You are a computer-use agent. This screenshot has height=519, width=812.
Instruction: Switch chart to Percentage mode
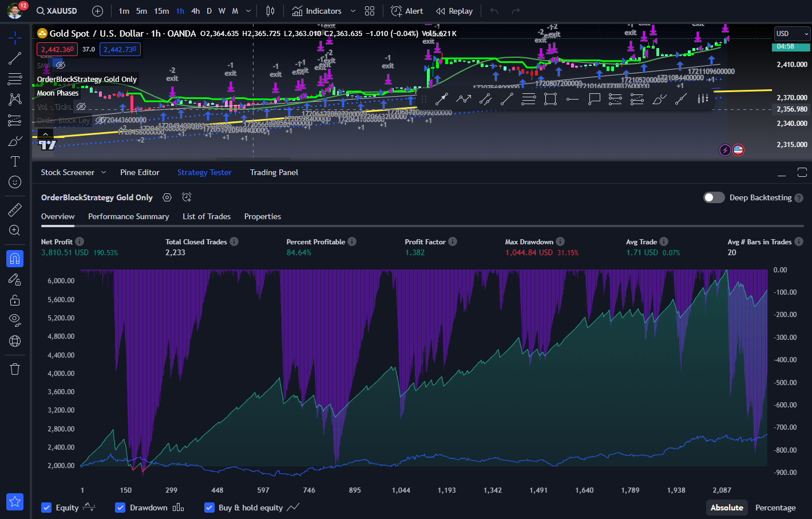click(x=775, y=508)
